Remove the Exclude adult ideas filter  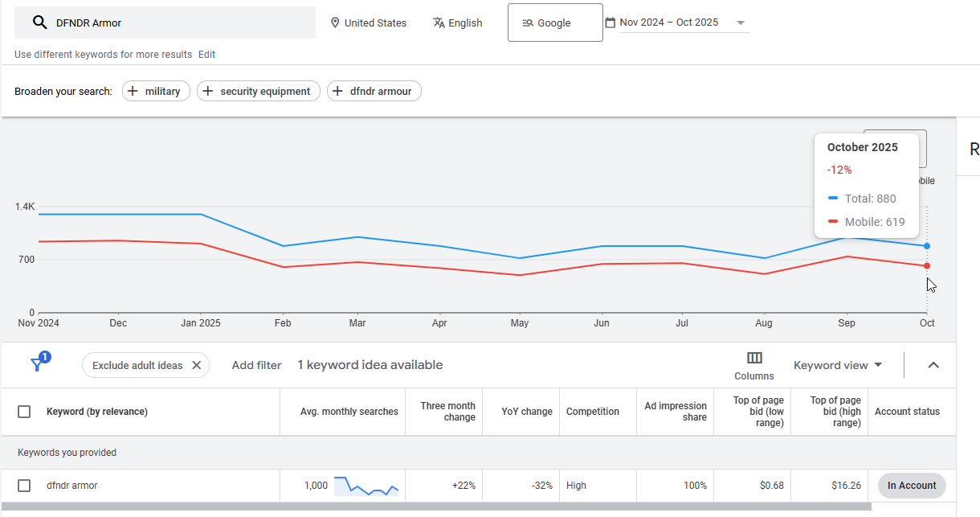pyautogui.click(x=196, y=365)
